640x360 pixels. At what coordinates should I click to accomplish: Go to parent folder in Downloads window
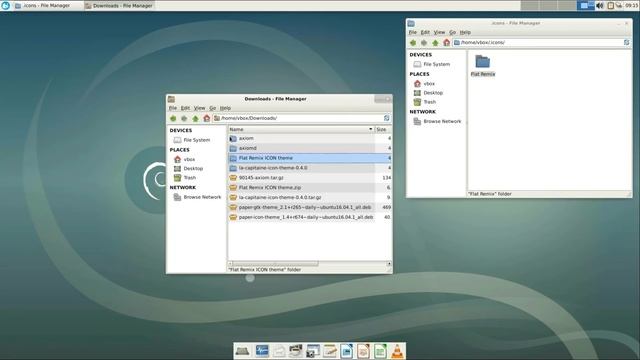coord(196,118)
